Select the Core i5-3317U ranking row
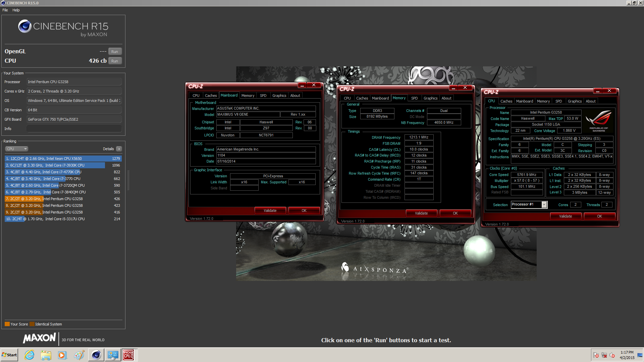The height and width of the screenshot is (362, 644). (x=63, y=219)
